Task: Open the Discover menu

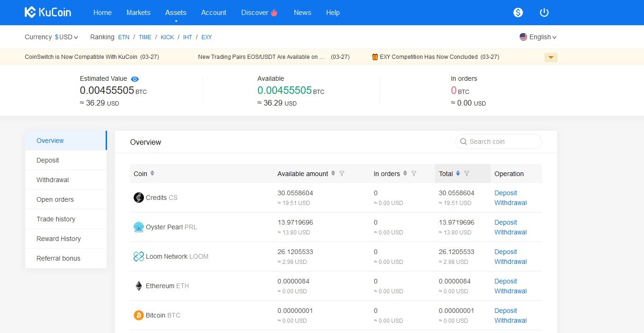Action: tap(255, 13)
